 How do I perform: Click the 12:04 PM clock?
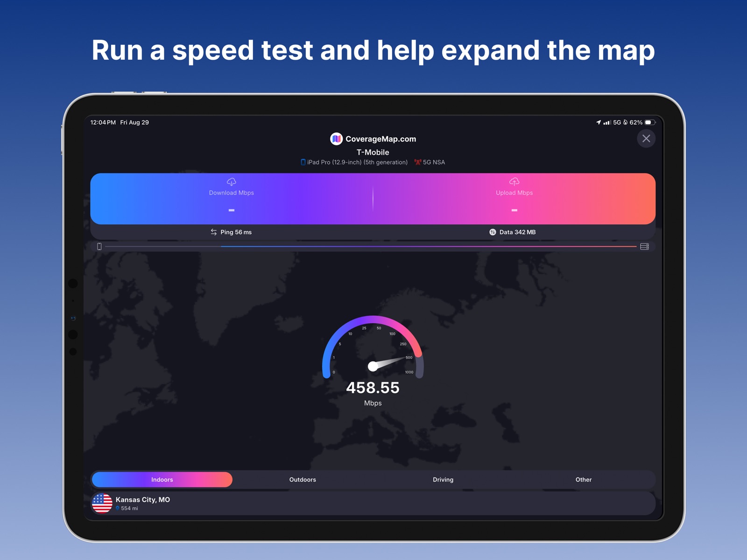point(103,122)
